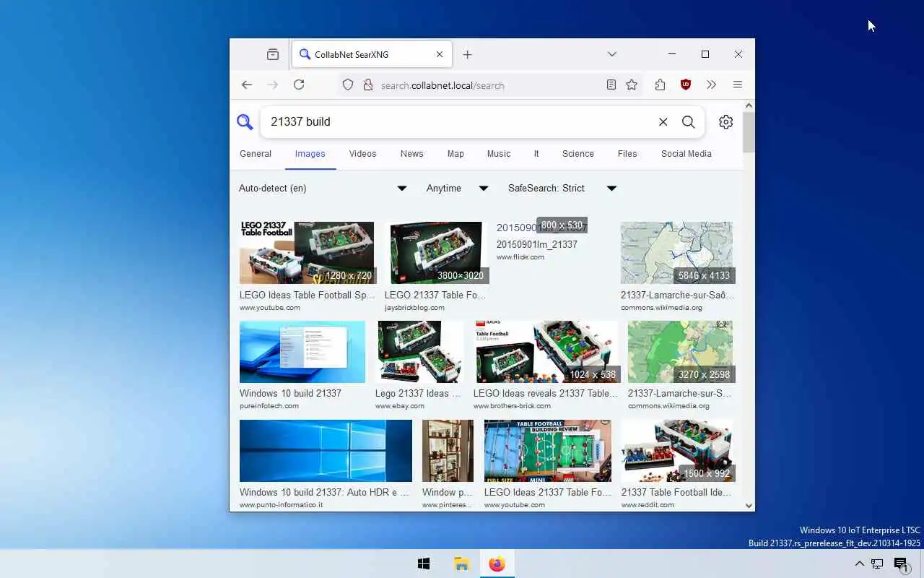Open the Auto-detect (en) language dropdown

tap(323, 188)
